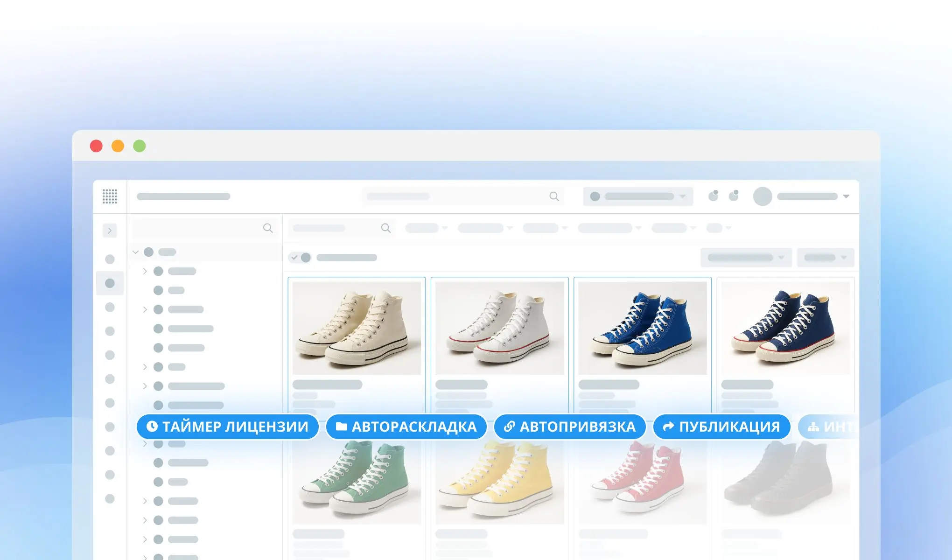Select the highlighted left rail item

point(110,283)
